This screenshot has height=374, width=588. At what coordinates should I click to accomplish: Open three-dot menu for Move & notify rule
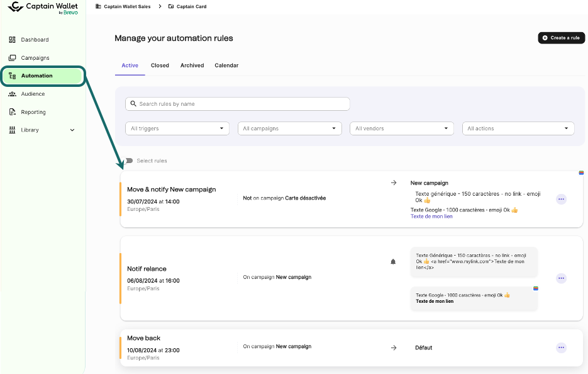coord(561,199)
